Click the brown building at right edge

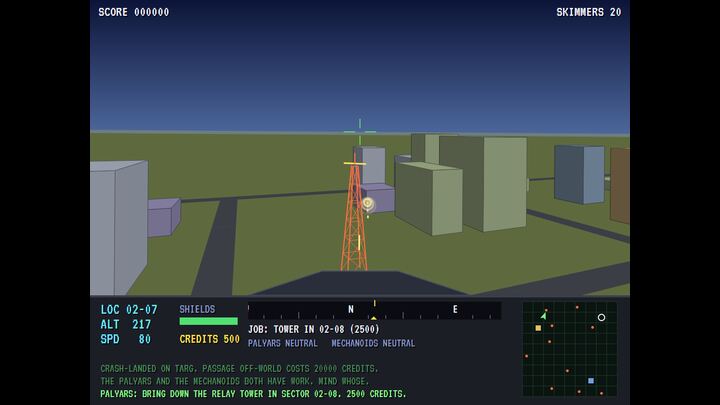tap(620, 186)
